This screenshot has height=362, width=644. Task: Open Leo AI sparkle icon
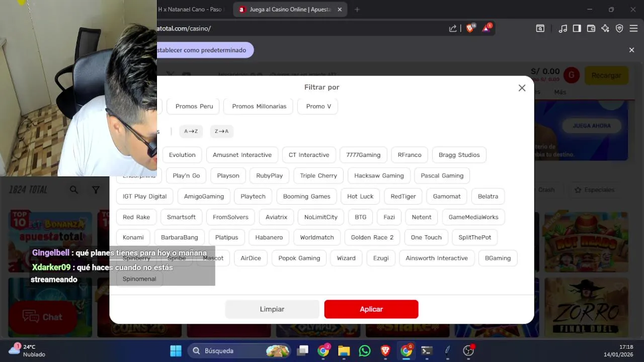click(x=605, y=29)
